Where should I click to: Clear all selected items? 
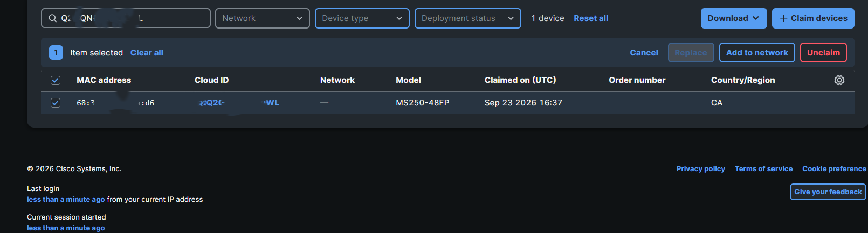coord(147,53)
